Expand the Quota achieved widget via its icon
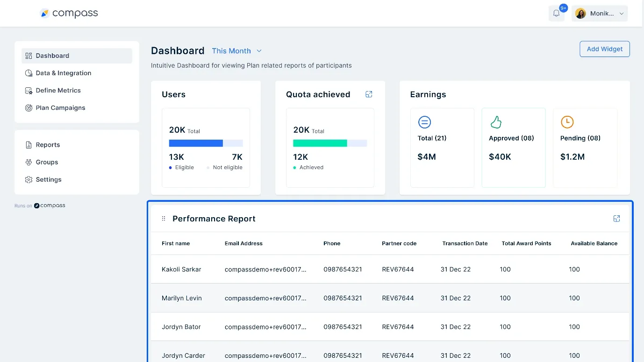 click(369, 94)
